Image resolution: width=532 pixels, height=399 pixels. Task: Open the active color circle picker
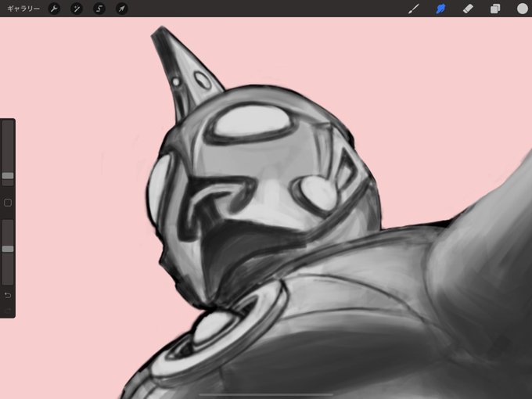522,9
